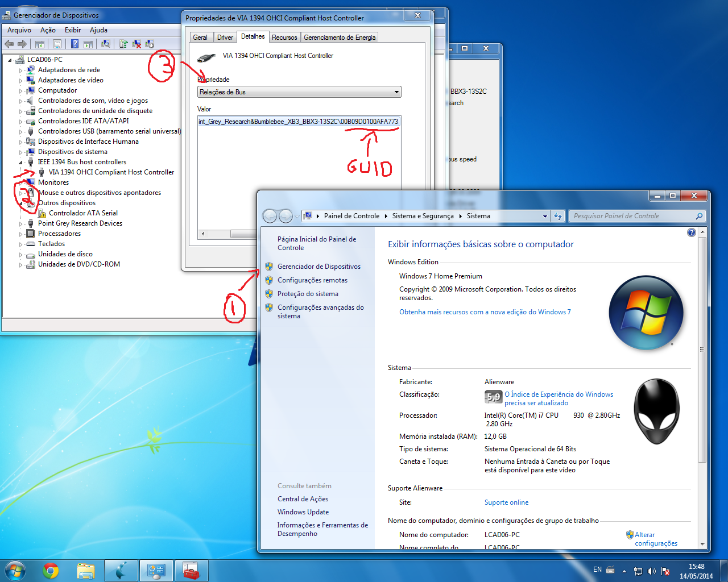This screenshot has height=582, width=728.
Task: Switch to the Driver tab
Action: click(225, 38)
